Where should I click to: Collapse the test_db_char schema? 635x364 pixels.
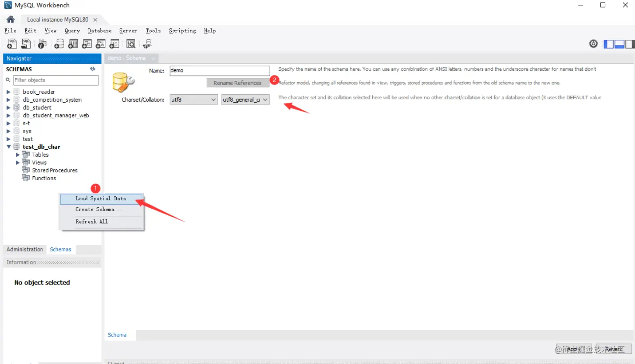8,147
